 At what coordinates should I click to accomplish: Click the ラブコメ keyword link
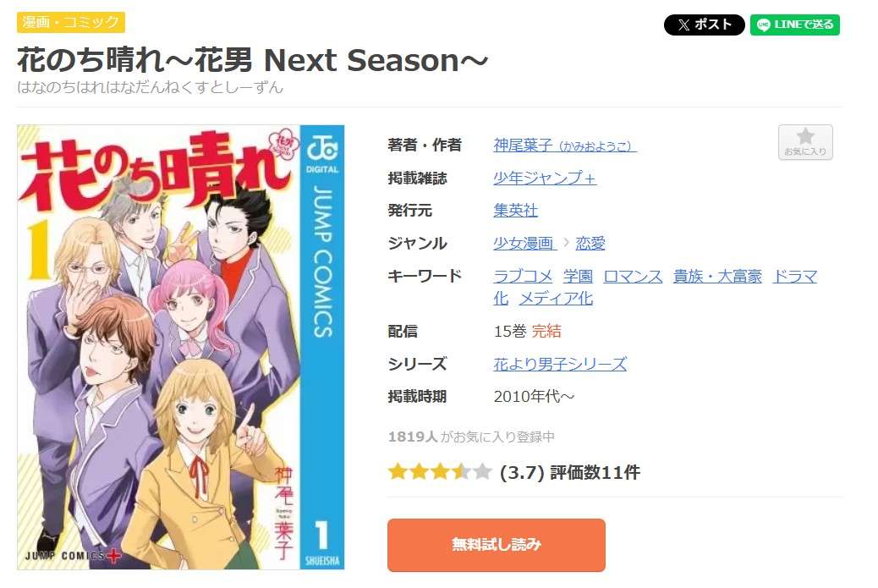tap(523, 276)
